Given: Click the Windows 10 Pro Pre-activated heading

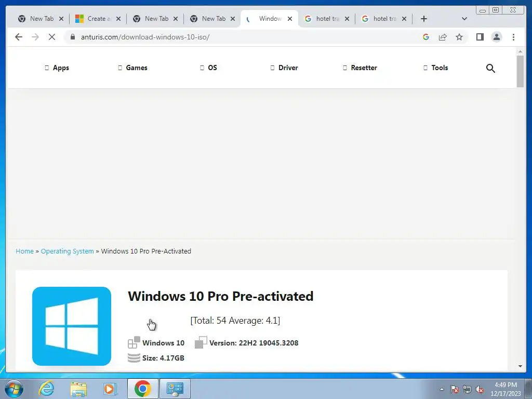Looking at the screenshot, I should (x=220, y=296).
